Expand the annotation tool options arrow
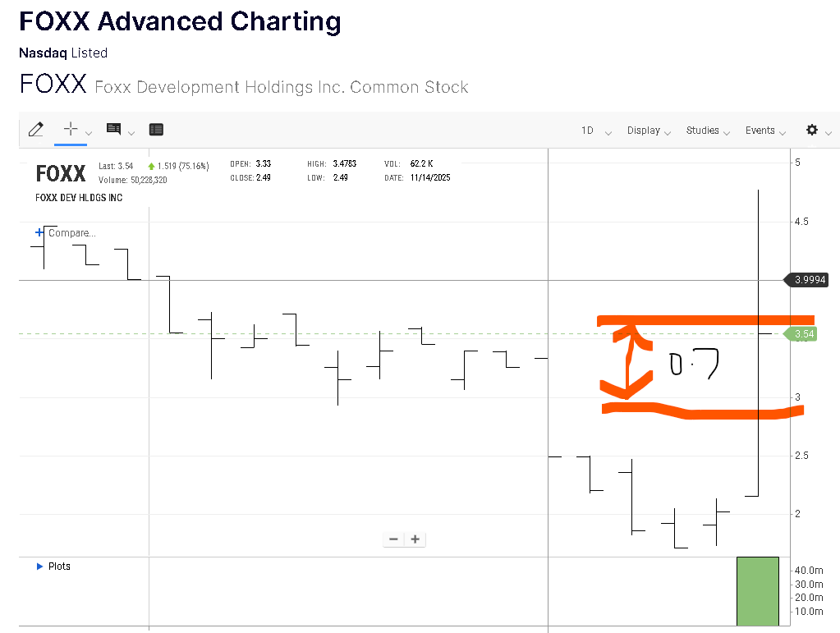This screenshot has width=840, height=633. coord(131,132)
